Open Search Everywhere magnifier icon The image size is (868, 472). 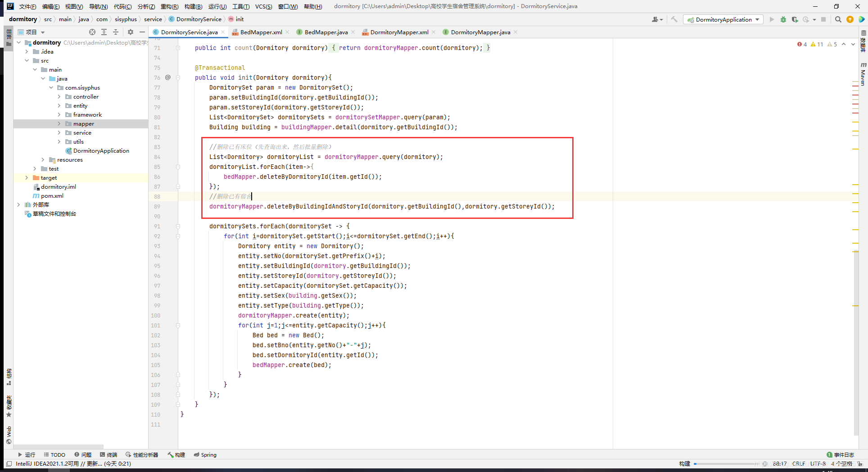click(x=838, y=19)
